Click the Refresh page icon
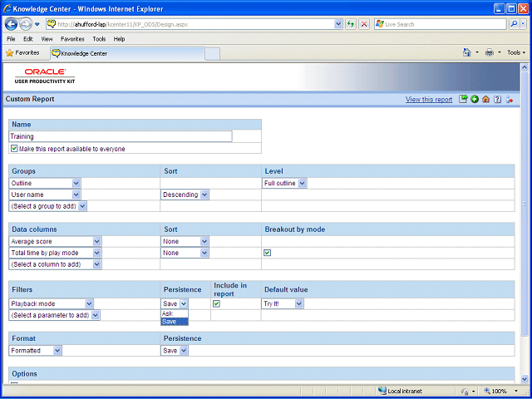This screenshot has height=399, width=532. tap(351, 24)
